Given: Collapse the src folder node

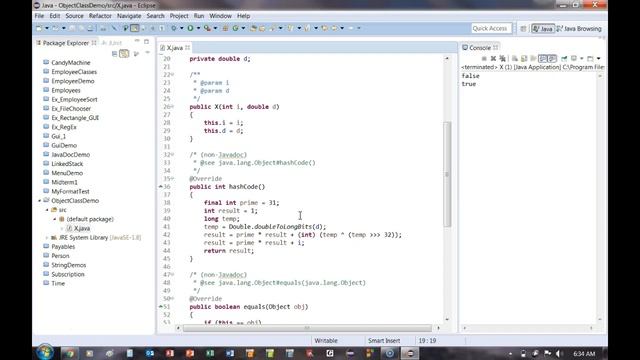Looking at the screenshot, I should 47,210.
